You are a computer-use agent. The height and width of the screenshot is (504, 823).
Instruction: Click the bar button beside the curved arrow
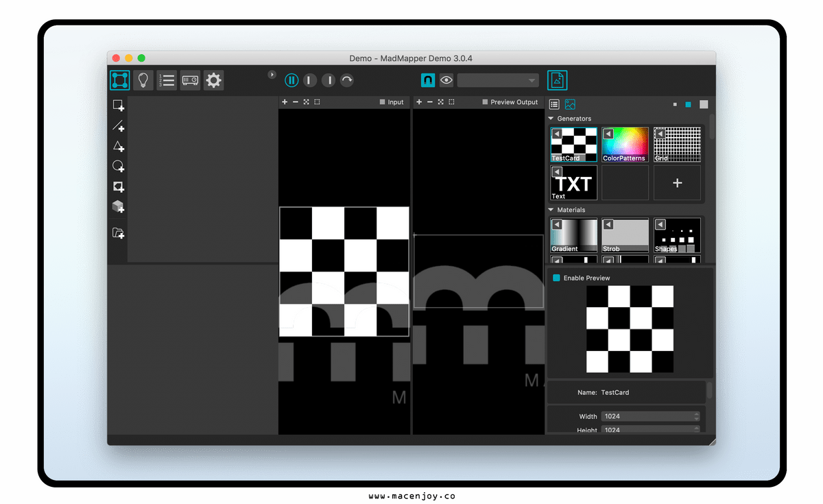pyautogui.click(x=329, y=80)
